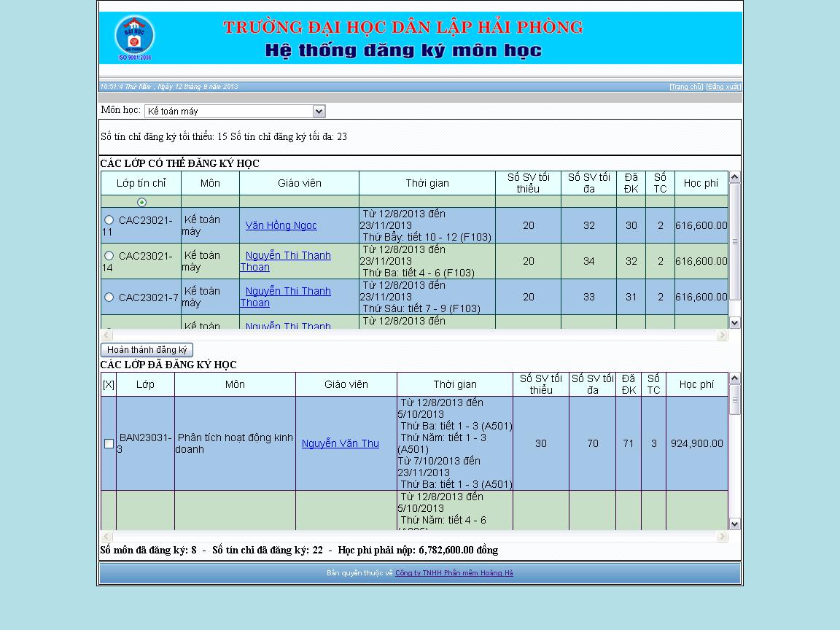Click right arrow of registered classes horizontal scrollbar
The width and height of the screenshot is (840, 630).
722,536
